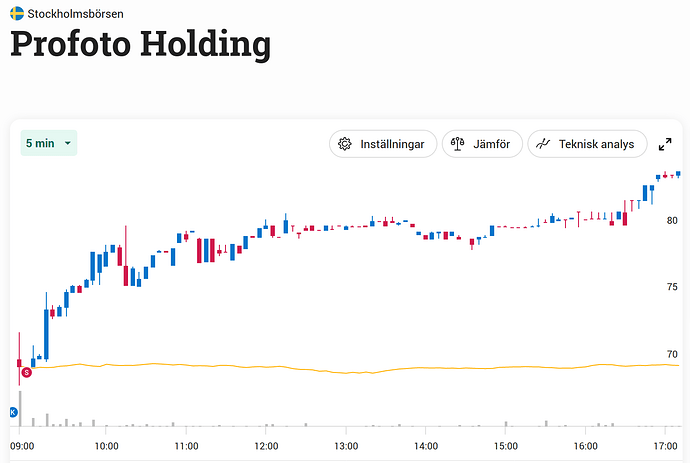
Task: Open the Inställningar gear settings
Action: pyautogui.click(x=383, y=144)
